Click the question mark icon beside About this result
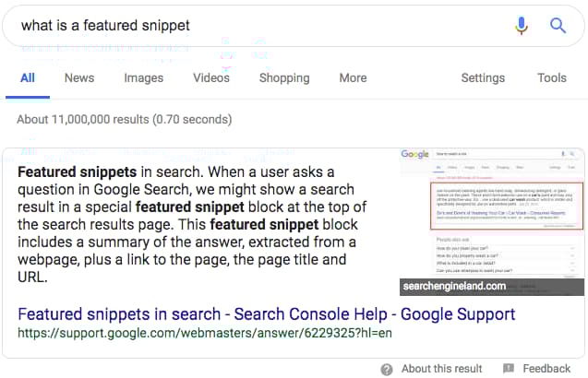 (387, 369)
